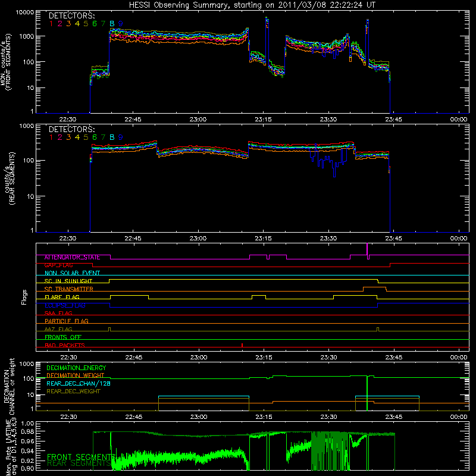This screenshot has height=476, width=476.
Task: Pick detector 9 in rear segments legend
Action: click(x=121, y=137)
